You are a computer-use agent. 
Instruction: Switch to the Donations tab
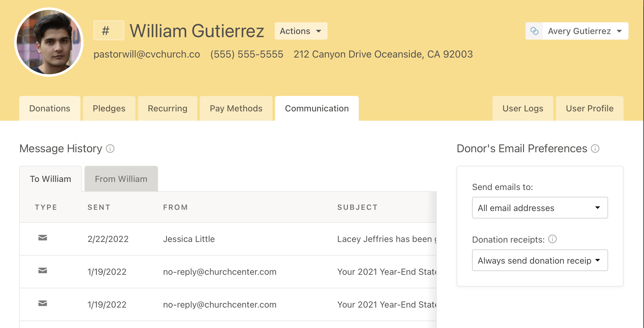[50, 108]
